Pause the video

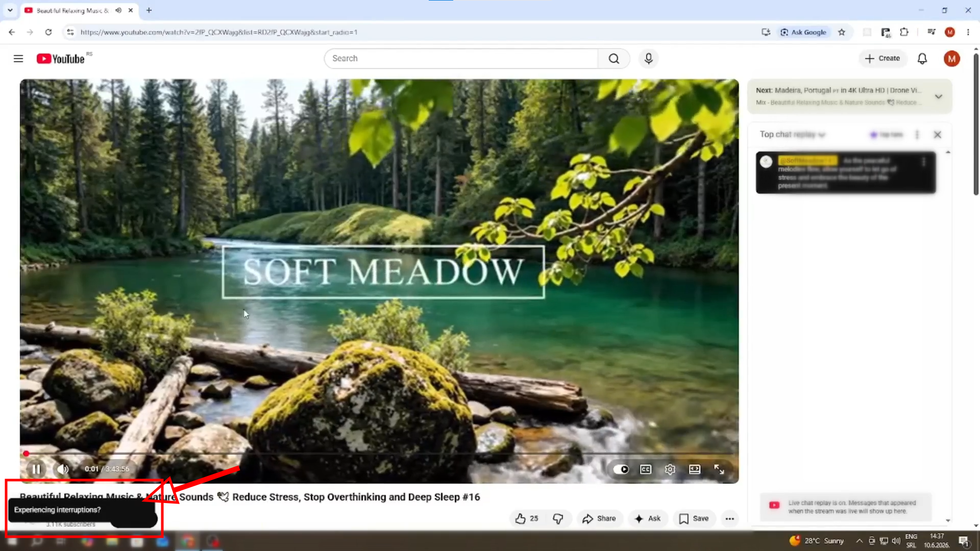coord(36,469)
